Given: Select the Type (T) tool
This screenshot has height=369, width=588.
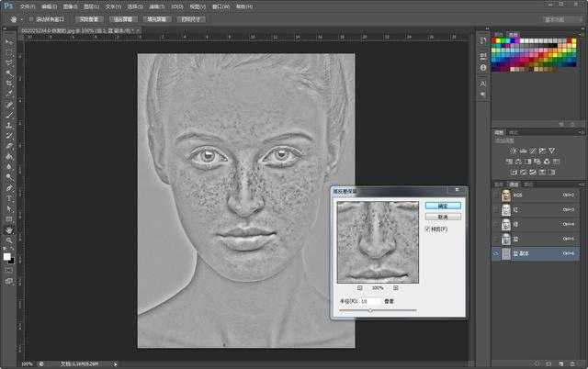Looking at the screenshot, I should [9, 197].
